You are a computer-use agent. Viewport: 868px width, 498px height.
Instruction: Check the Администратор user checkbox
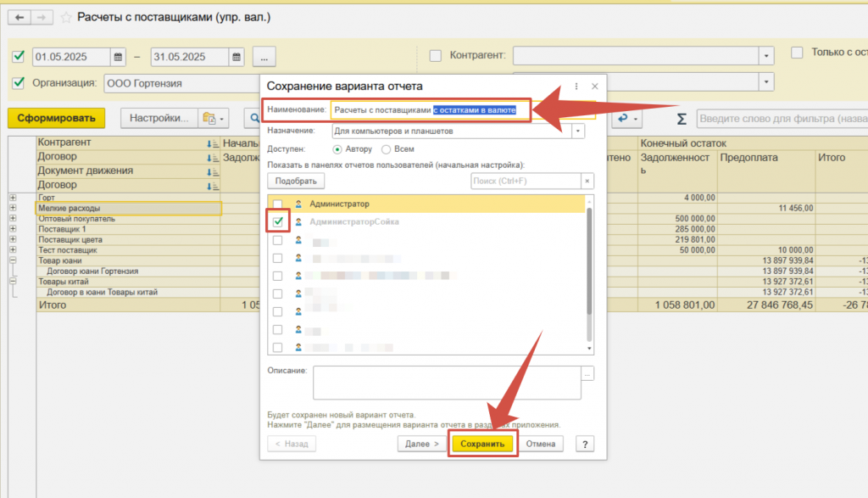coord(278,204)
